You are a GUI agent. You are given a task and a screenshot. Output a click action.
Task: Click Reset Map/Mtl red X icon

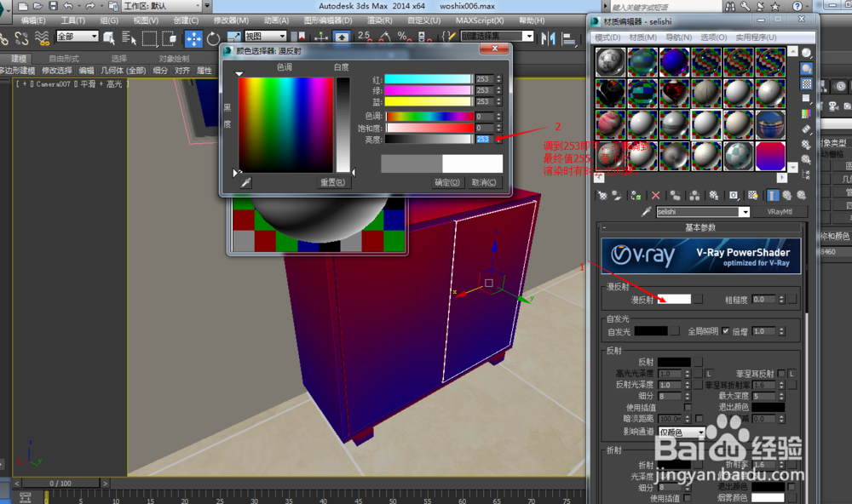coord(656,196)
